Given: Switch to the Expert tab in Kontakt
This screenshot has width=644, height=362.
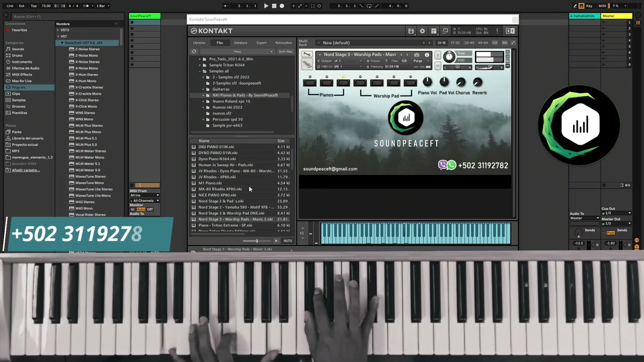Looking at the screenshot, I should tap(261, 43).
